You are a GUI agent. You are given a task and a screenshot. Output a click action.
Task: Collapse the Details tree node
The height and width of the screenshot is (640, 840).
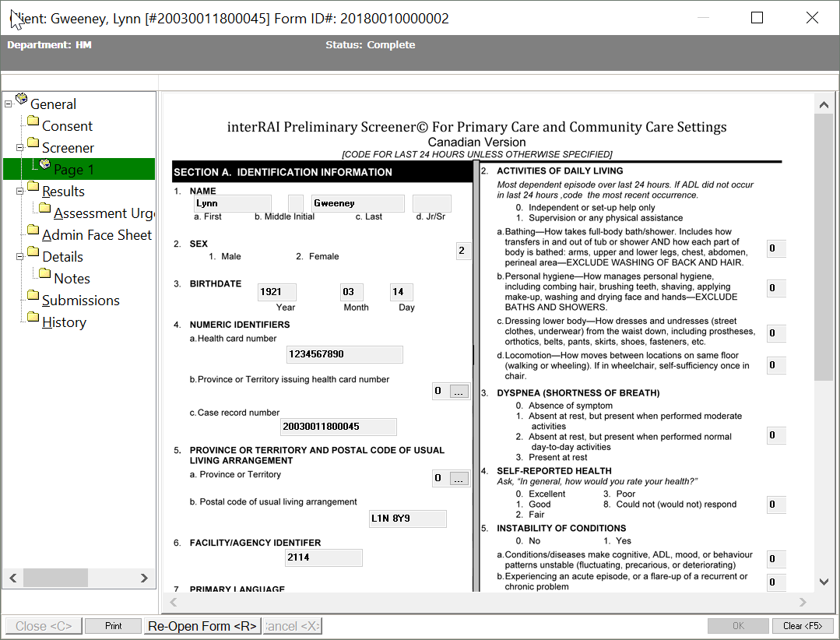coord(19,256)
